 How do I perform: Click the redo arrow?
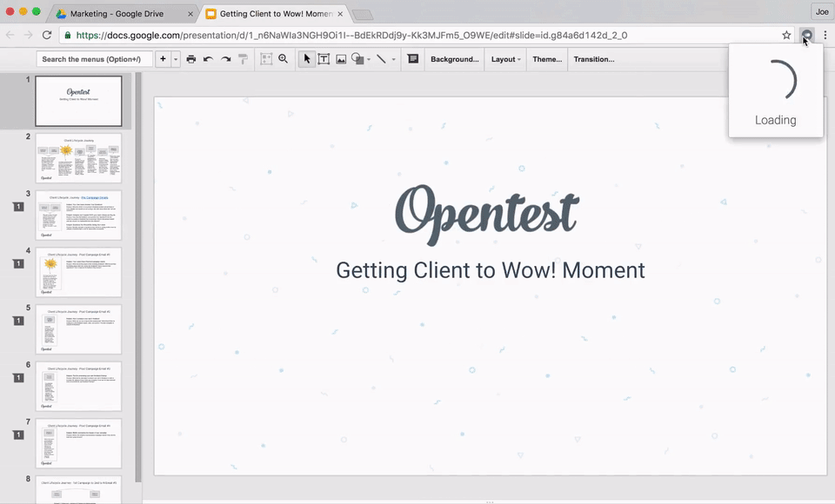[226, 59]
